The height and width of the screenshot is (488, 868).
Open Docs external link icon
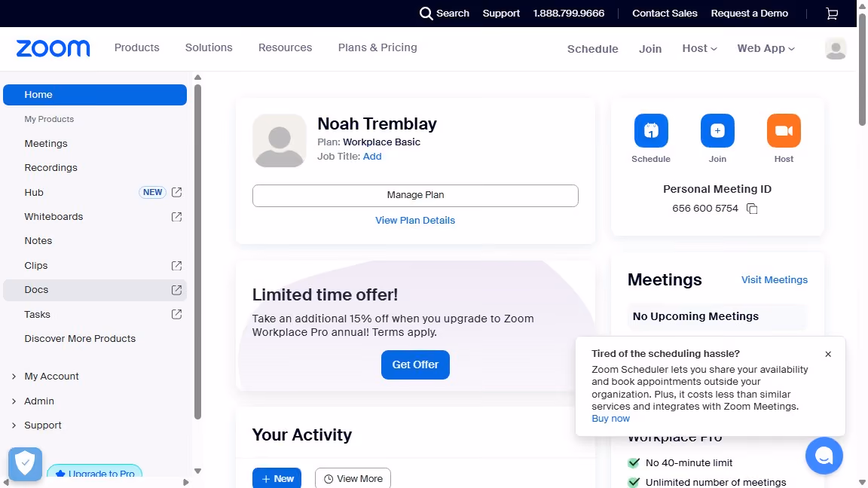click(x=176, y=290)
